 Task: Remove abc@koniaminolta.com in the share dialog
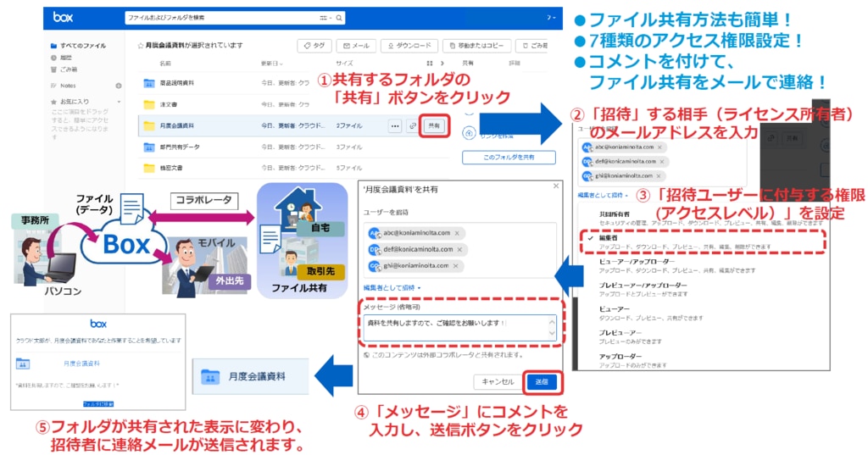click(457, 233)
